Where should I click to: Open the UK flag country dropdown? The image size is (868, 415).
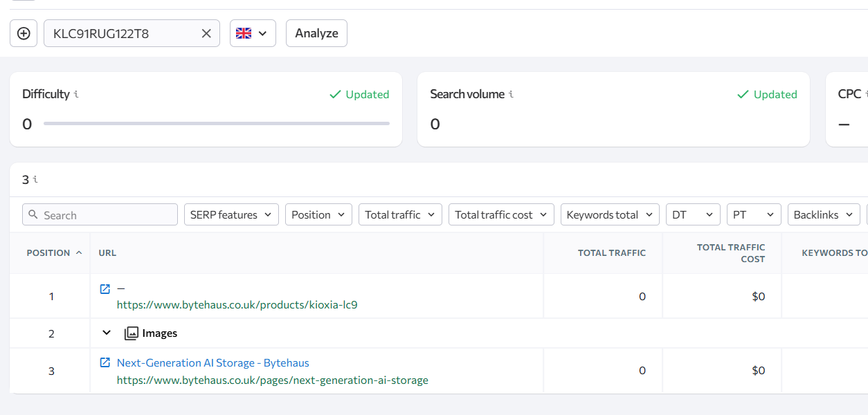253,33
